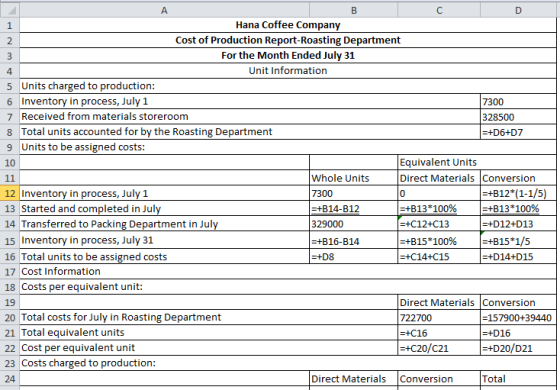Click 'Cost of Production Report-Roasting Department' cell
560x390 pixels.
pyautogui.click(x=288, y=40)
